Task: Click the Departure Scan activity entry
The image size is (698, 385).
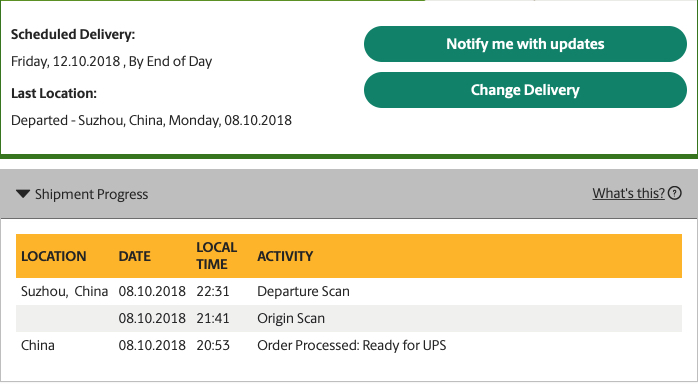Action: point(303,292)
